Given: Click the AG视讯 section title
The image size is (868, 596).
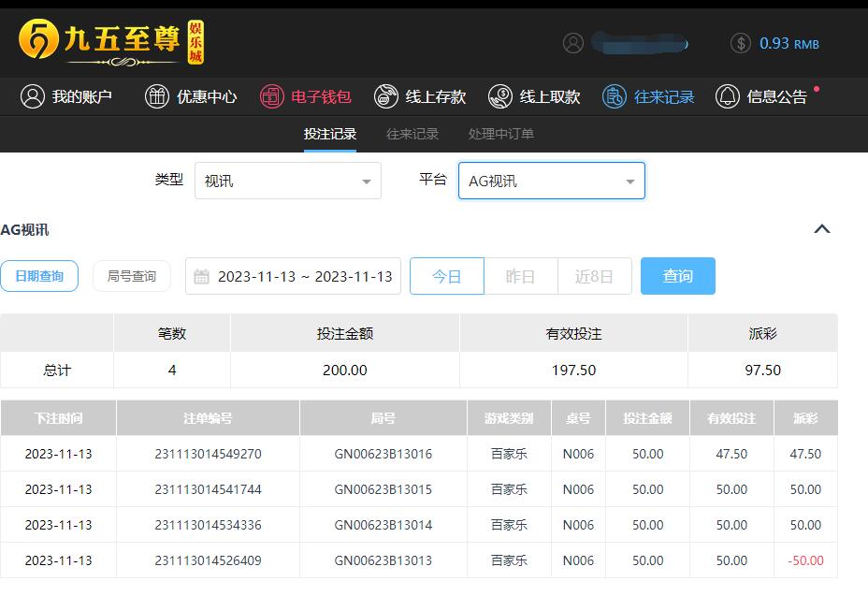Looking at the screenshot, I should (25, 230).
